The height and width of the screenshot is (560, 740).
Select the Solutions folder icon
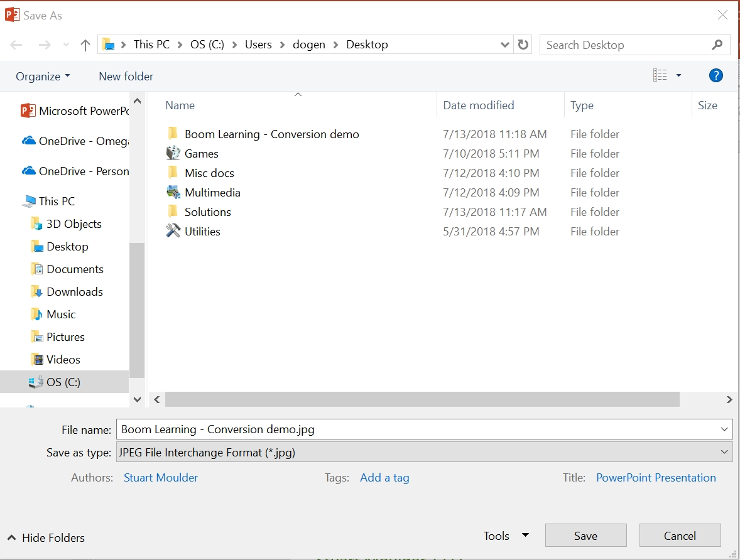coord(173,212)
